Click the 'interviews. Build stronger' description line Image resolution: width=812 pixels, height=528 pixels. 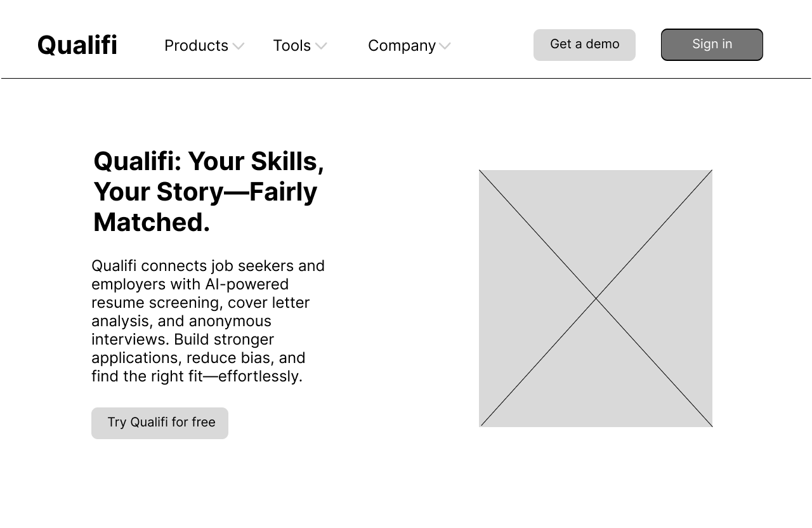point(183,339)
